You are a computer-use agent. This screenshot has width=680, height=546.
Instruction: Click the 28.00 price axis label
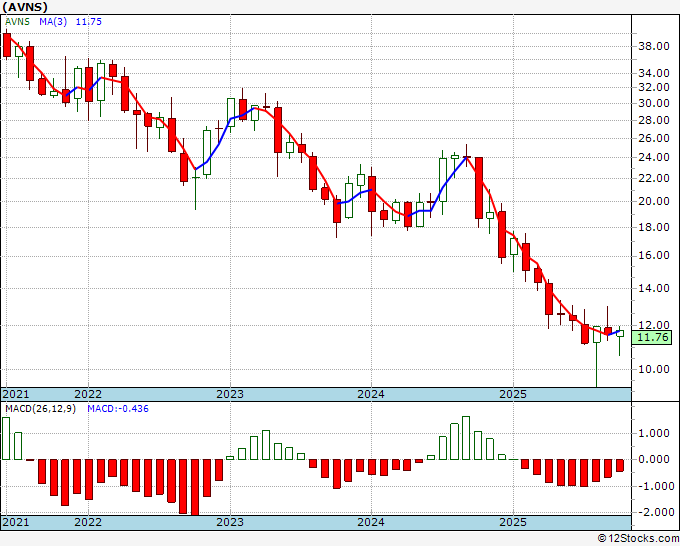click(x=654, y=120)
